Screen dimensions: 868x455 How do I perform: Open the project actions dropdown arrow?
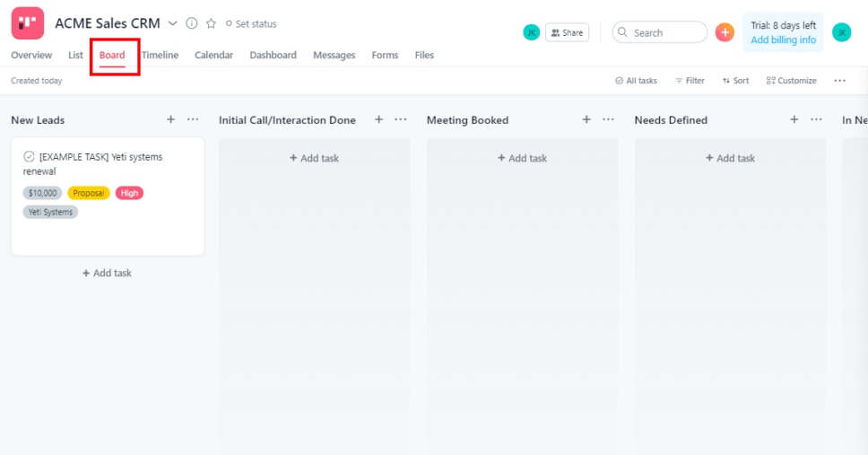[x=173, y=23]
